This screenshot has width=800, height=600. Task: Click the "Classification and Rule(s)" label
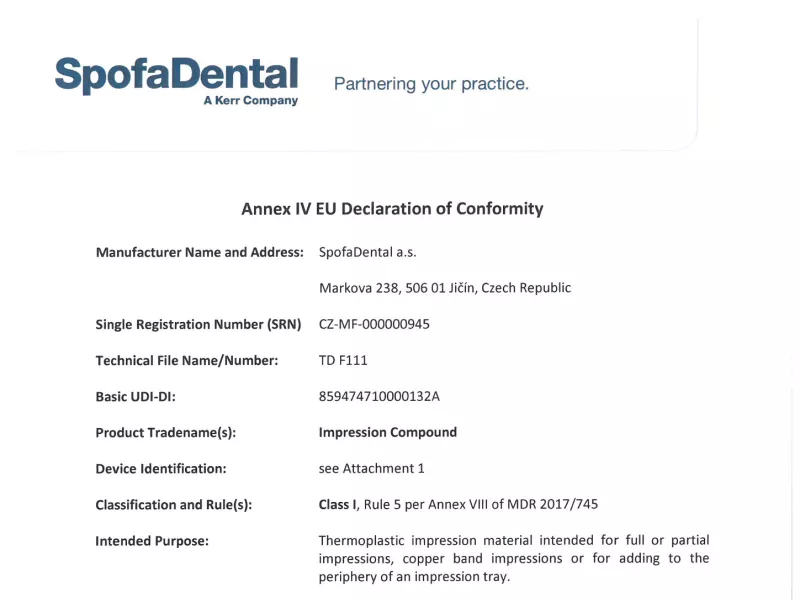(173, 505)
